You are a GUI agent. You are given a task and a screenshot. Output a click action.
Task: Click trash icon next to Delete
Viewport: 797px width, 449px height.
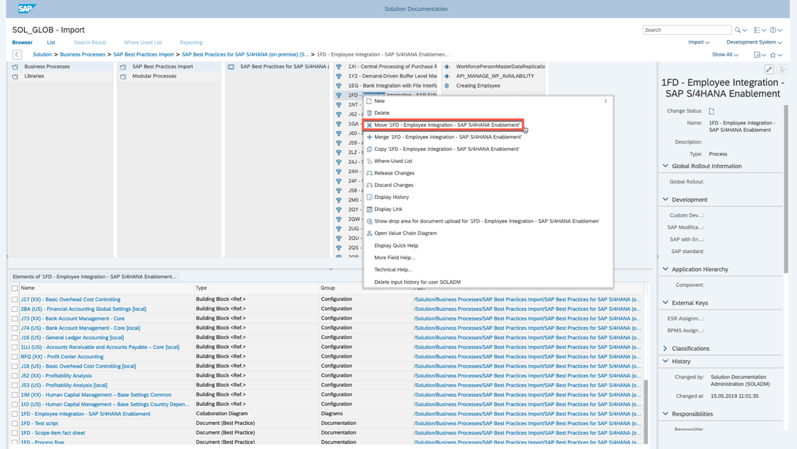[370, 113]
